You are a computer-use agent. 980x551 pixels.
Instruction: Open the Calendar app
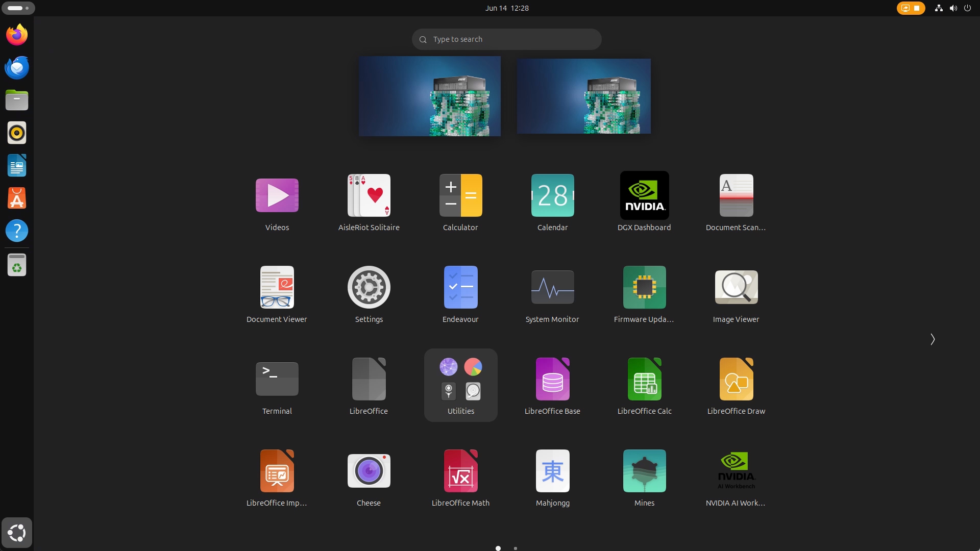coord(552,203)
